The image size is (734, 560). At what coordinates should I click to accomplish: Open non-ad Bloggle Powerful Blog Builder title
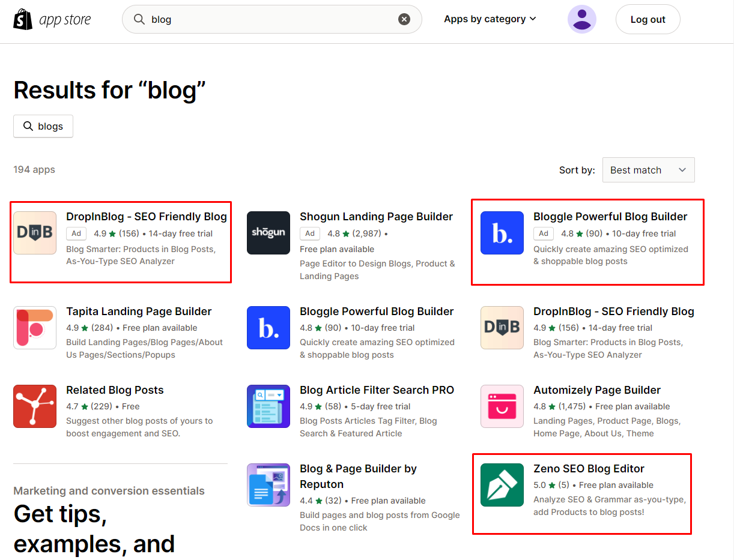click(377, 312)
